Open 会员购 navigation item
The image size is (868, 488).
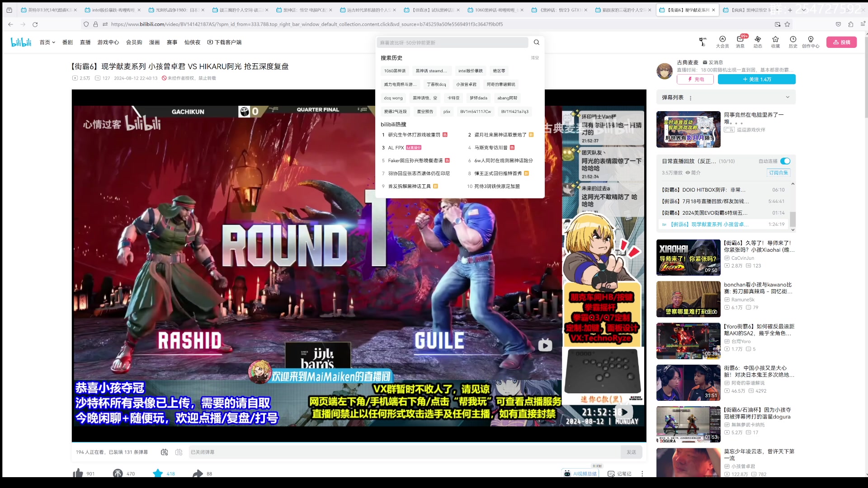click(134, 42)
